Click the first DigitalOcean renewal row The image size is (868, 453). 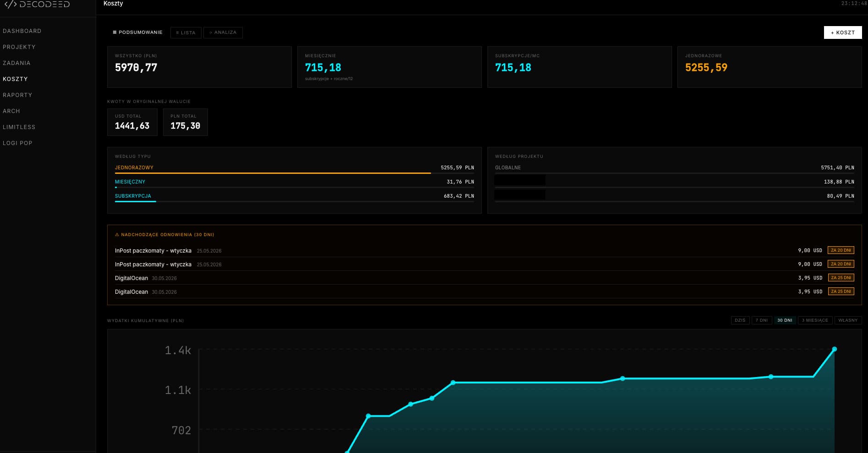[x=485, y=278]
